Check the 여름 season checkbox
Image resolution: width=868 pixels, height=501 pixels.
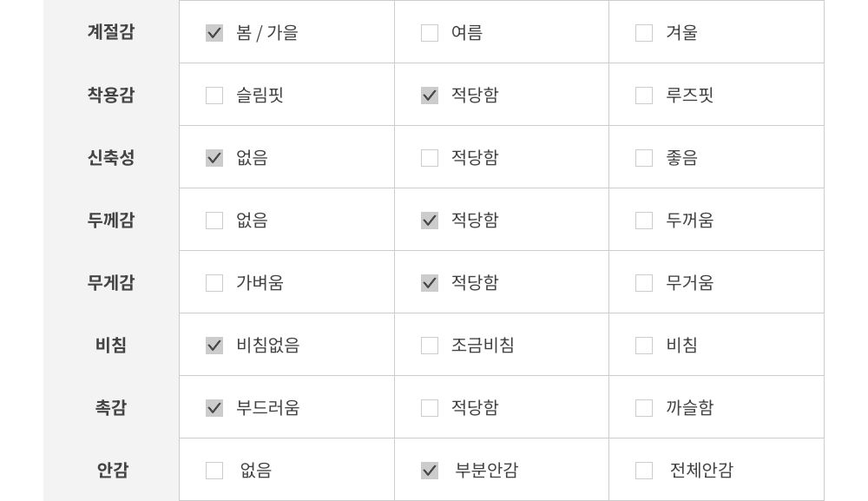coord(430,33)
